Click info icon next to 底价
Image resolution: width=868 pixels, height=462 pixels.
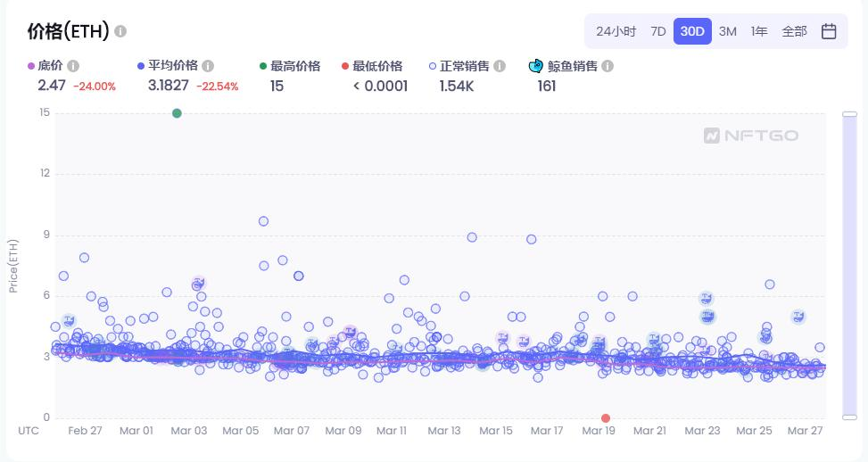(73, 66)
